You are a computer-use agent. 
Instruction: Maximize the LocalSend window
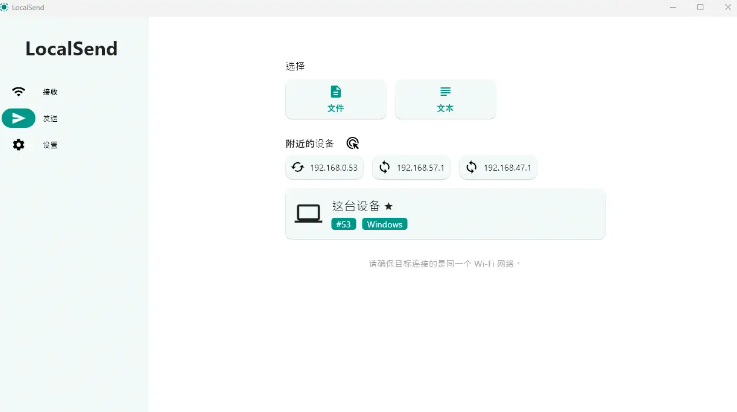pyautogui.click(x=700, y=7)
